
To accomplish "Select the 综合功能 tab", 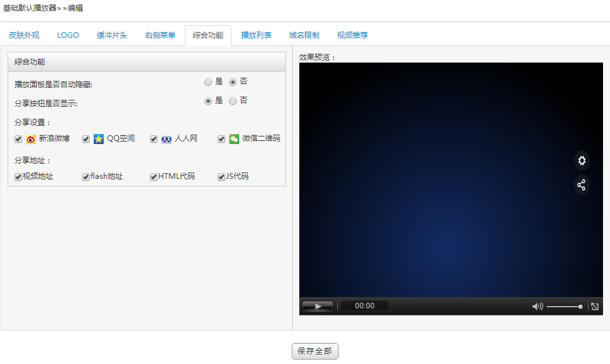I will click(208, 35).
